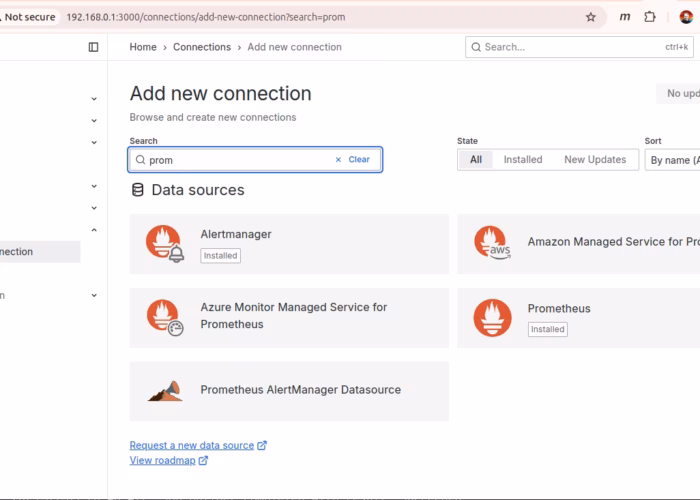Open Connections in the breadcrumb
The height and width of the screenshot is (500, 700).
[x=201, y=47]
